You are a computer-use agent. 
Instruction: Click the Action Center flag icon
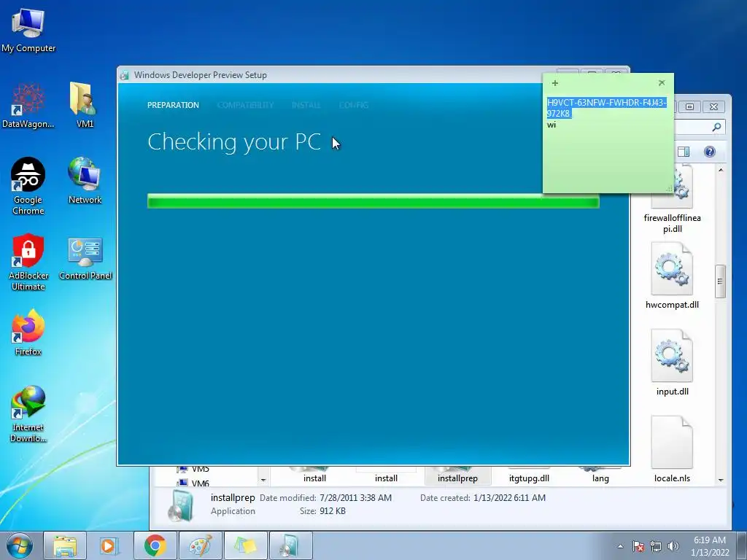coord(638,546)
